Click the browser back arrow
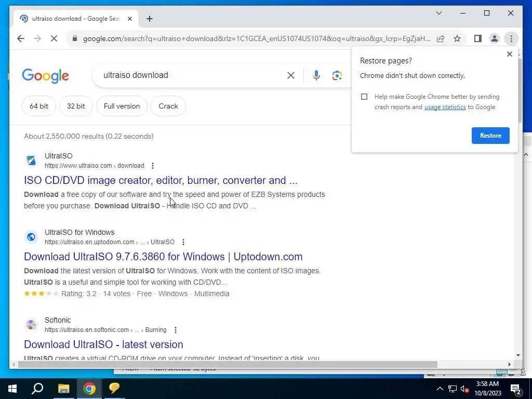The height and width of the screenshot is (399, 532). click(21, 38)
